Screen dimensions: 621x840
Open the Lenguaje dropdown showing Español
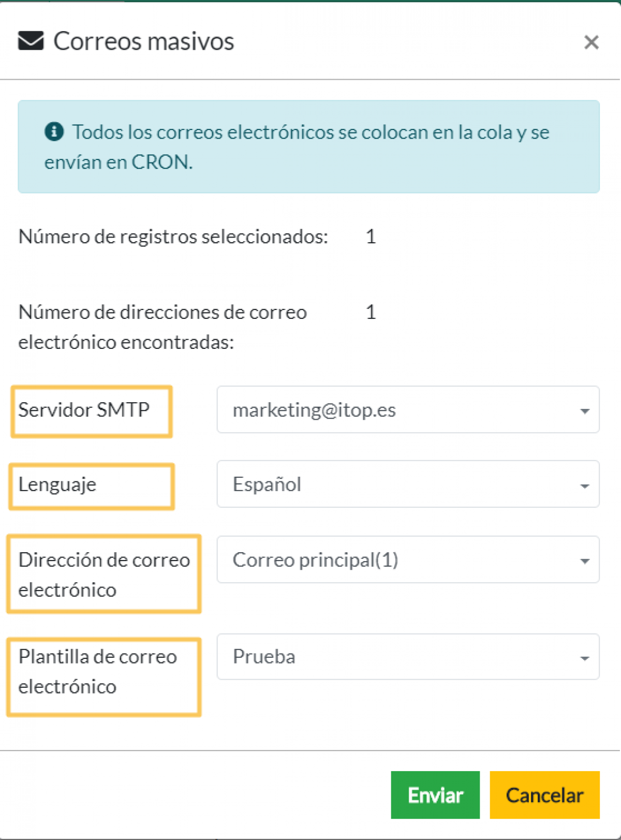[408, 484]
